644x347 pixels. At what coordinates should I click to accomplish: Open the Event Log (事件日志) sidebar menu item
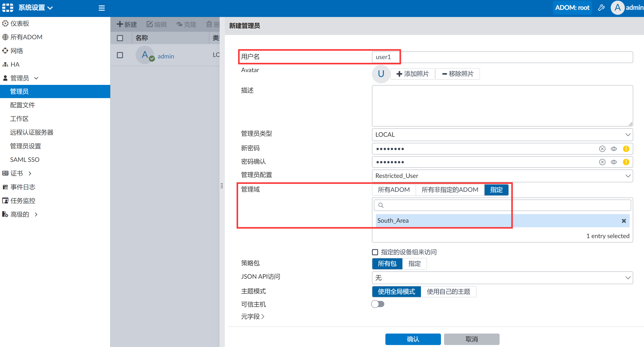pyautogui.click(x=22, y=187)
